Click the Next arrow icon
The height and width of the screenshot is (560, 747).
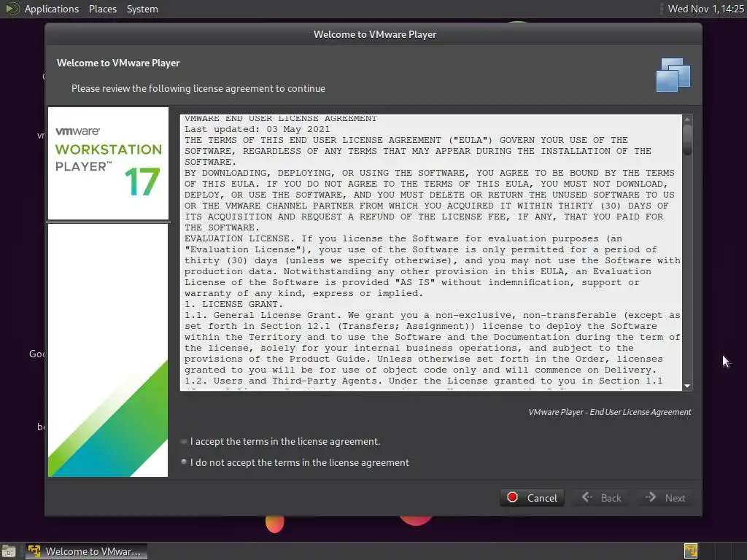(651, 497)
